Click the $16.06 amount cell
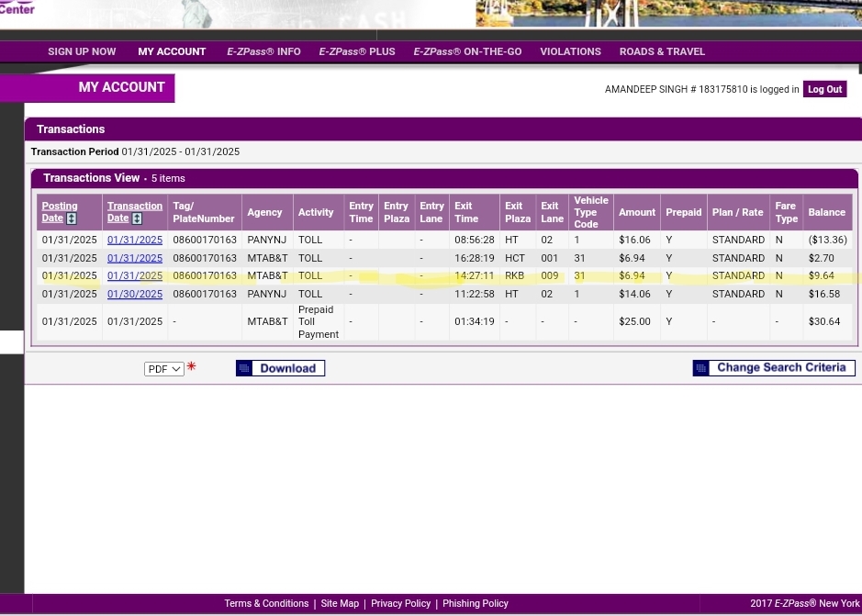 [636, 240]
